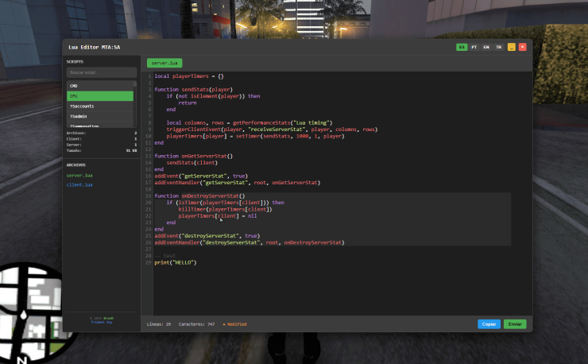
Task: Click the Copiar button
Action: coord(489,324)
